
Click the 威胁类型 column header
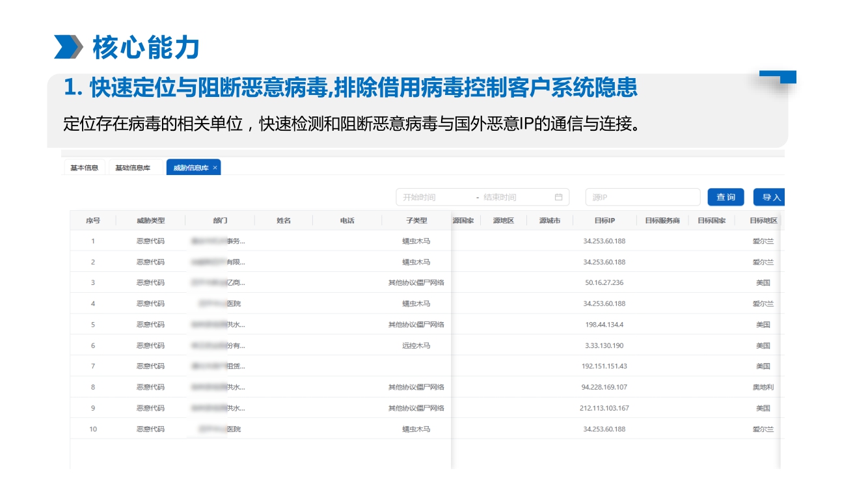pyautogui.click(x=151, y=221)
